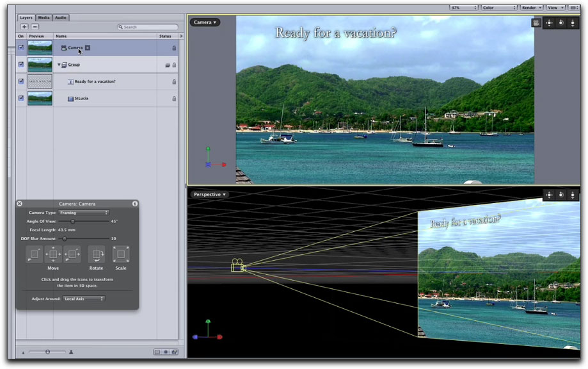The height and width of the screenshot is (369, 588).
Task: Click the layers Search field
Action: pyautogui.click(x=148, y=27)
